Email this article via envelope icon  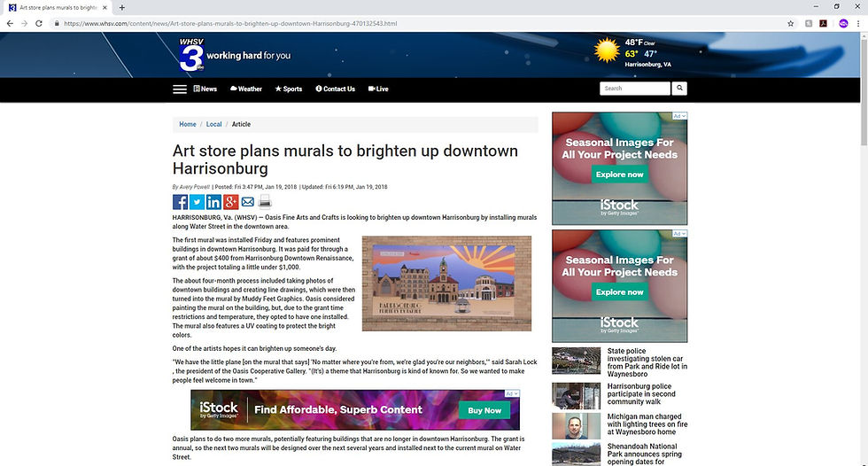pyautogui.click(x=248, y=202)
